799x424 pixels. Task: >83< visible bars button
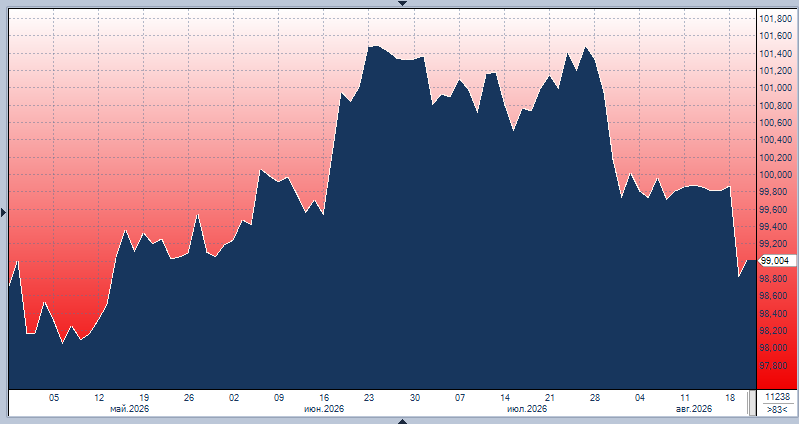(x=778, y=409)
